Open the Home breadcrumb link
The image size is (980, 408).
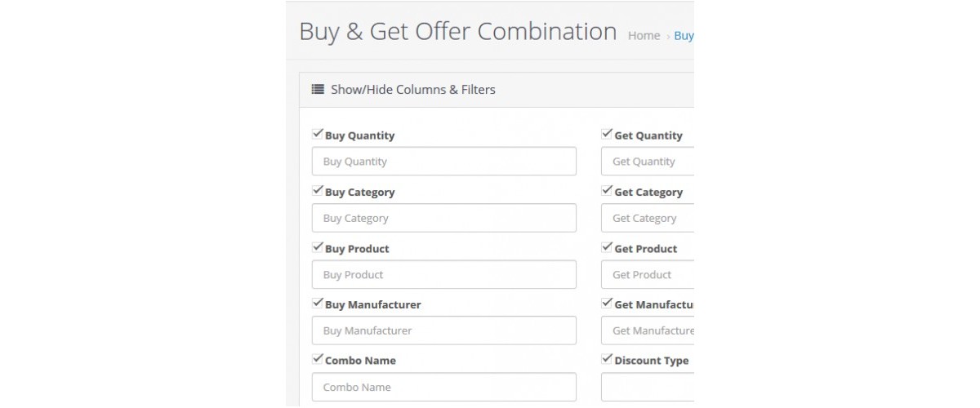click(x=644, y=36)
